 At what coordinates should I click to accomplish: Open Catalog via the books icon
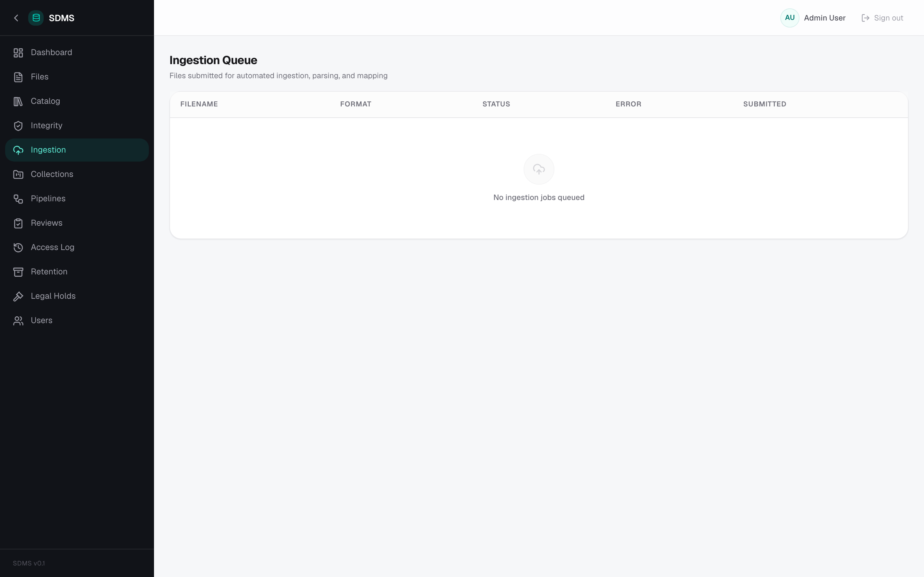point(18,102)
